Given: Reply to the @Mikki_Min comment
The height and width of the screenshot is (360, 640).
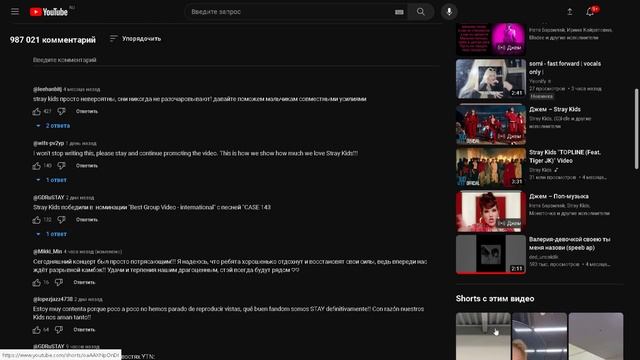Looking at the screenshot, I should coord(84,282).
